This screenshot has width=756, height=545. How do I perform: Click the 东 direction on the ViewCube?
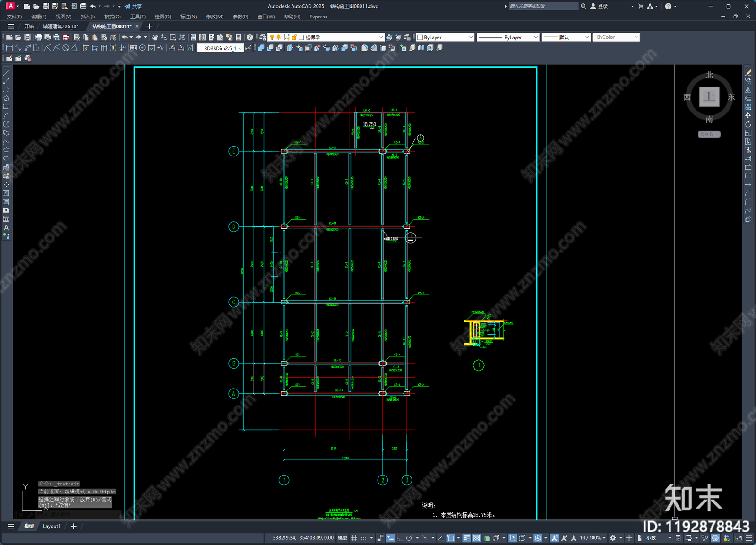731,97
